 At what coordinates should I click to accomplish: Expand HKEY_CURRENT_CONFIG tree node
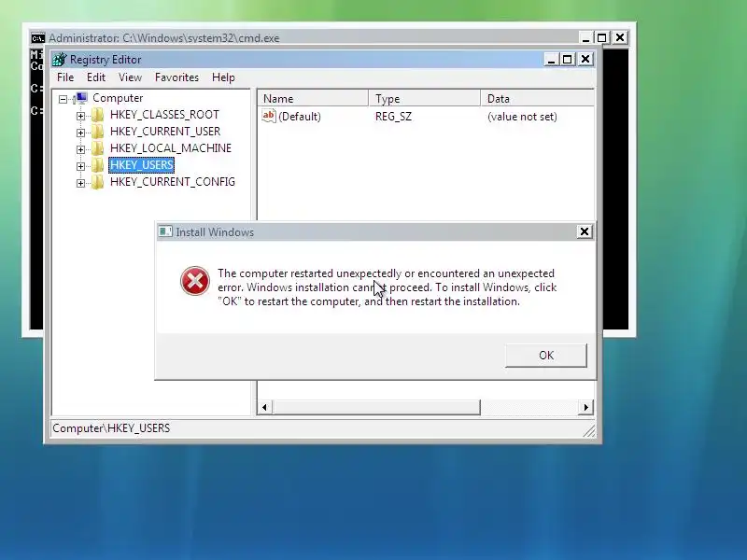80,183
